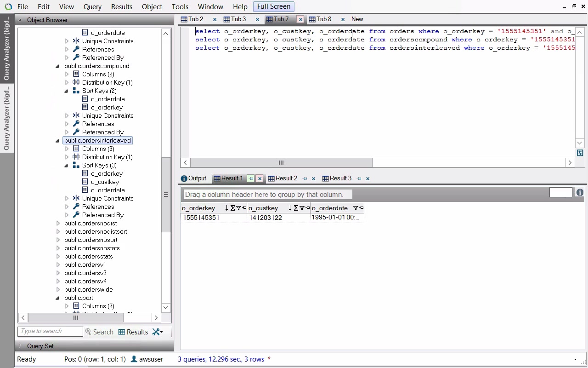Pin the Result 2 tab
The width and height of the screenshot is (588, 368).
coord(305,178)
